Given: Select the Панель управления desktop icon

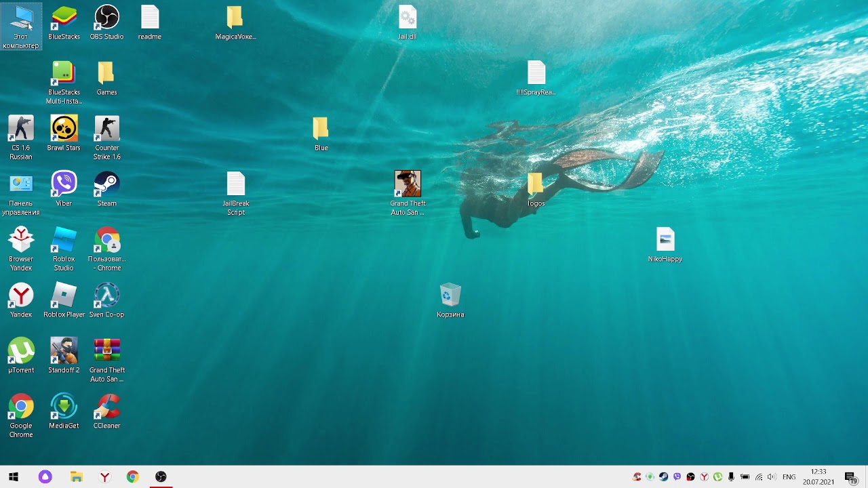Looking at the screenshot, I should [x=21, y=194].
